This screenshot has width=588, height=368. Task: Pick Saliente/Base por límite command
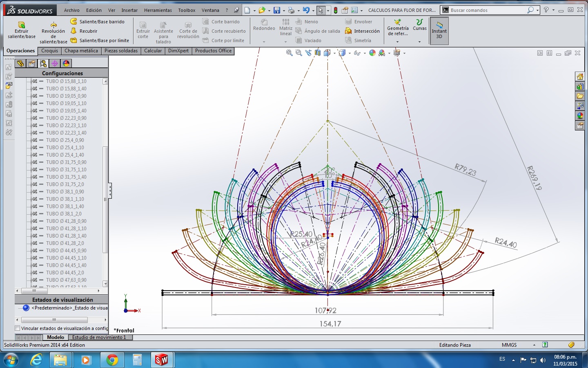click(x=100, y=40)
